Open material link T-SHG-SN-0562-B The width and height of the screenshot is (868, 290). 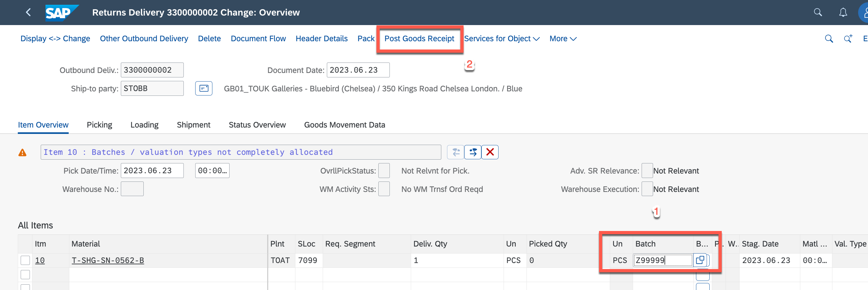107,260
